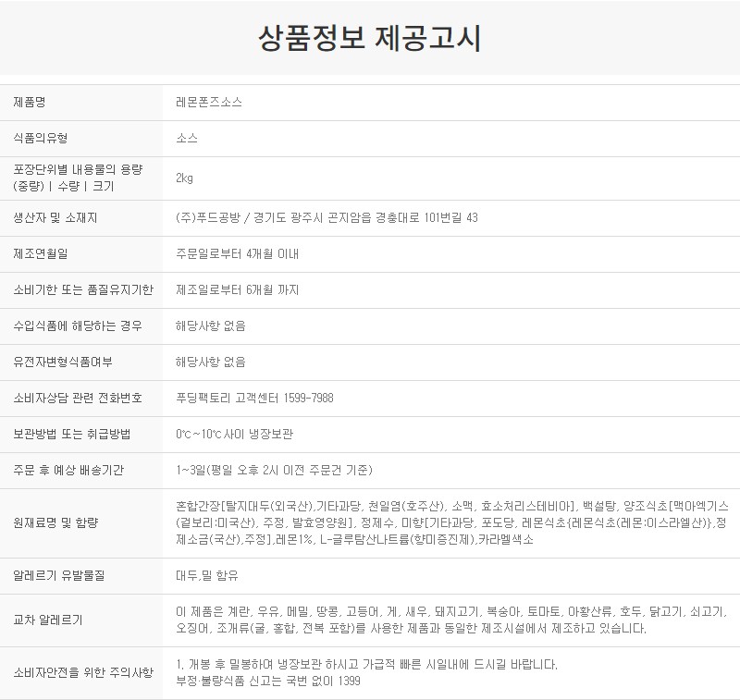Select the 보관방법 또는 취급방법 label
The image size is (740, 700).
72,434
